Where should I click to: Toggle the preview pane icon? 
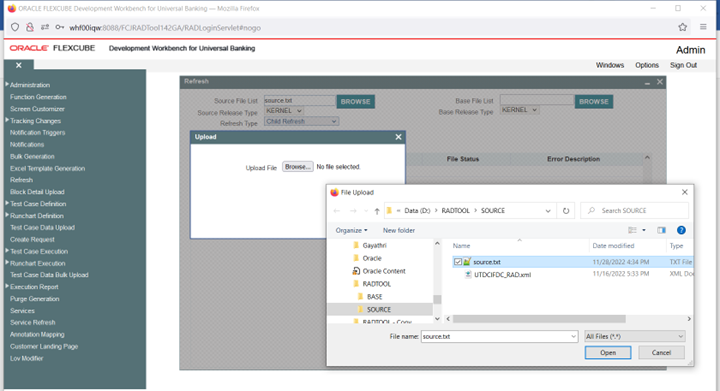click(x=661, y=230)
